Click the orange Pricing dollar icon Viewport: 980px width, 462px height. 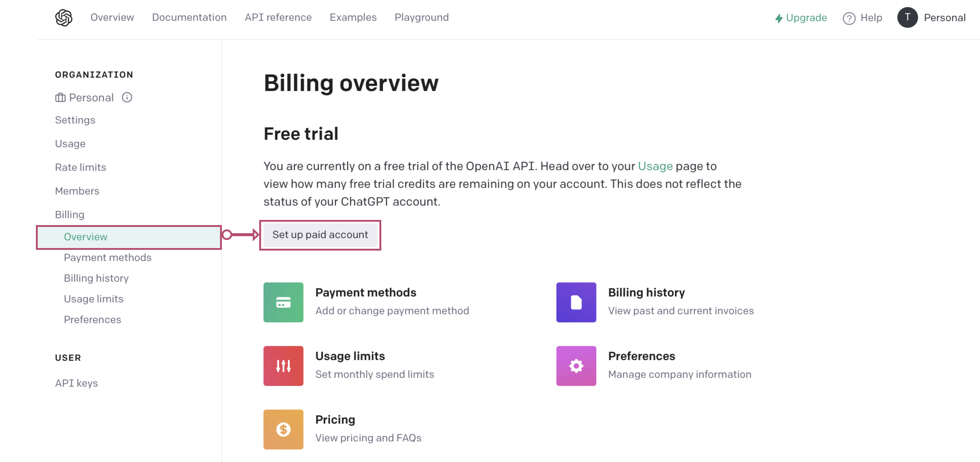coord(283,429)
